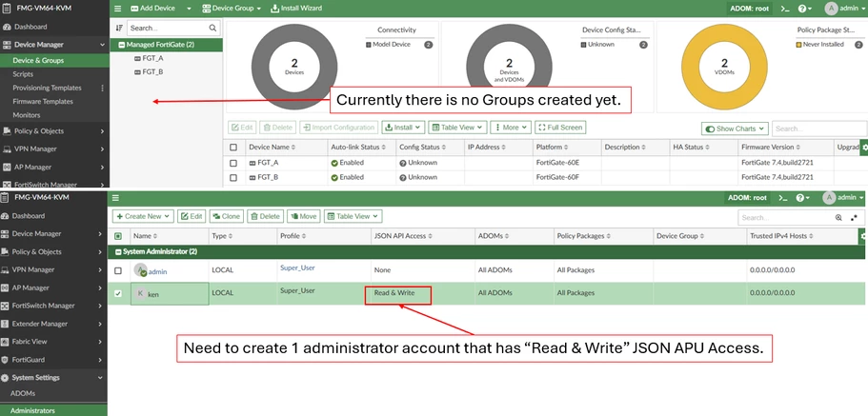868x416 pixels.
Task: Click magnifier icon in device tree search
Action: click(212, 28)
